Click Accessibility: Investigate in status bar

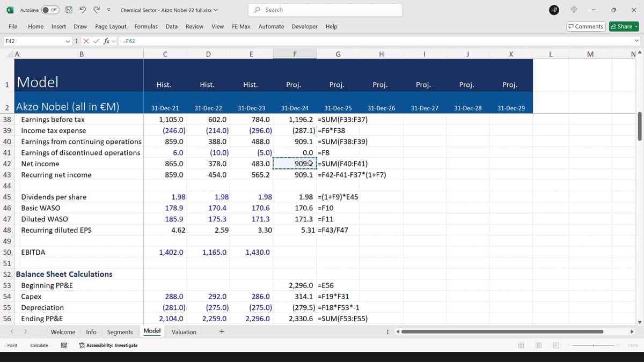pos(108,345)
